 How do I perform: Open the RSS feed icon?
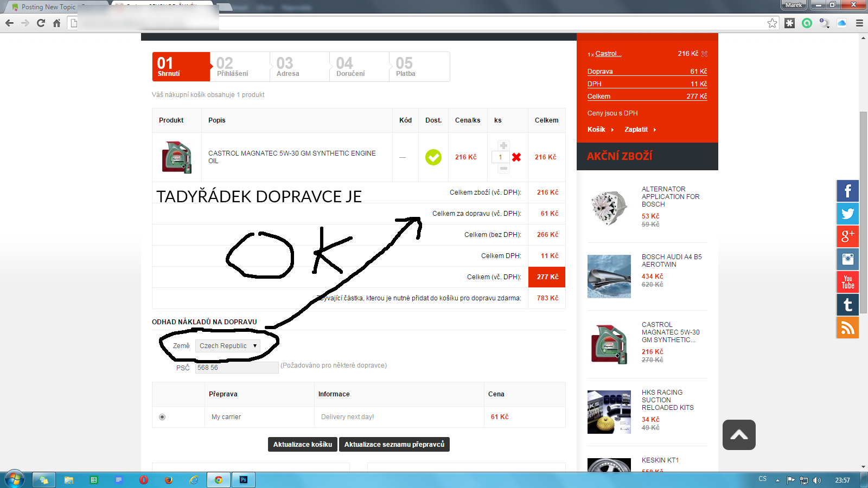[847, 328]
